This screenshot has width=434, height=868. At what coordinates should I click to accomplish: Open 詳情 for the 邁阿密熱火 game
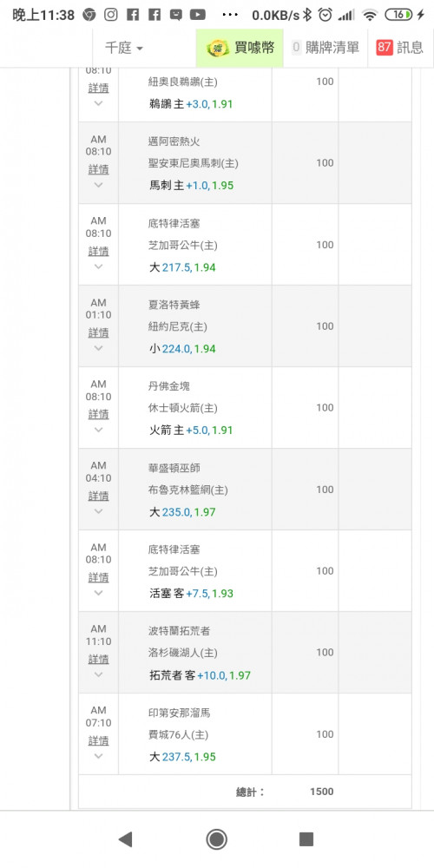click(x=98, y=169)
